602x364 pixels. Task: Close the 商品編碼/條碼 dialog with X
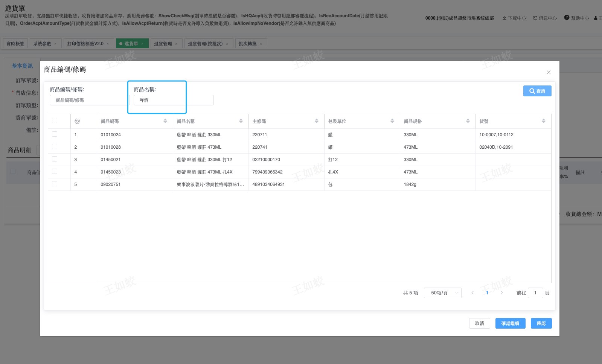point(549,72)
